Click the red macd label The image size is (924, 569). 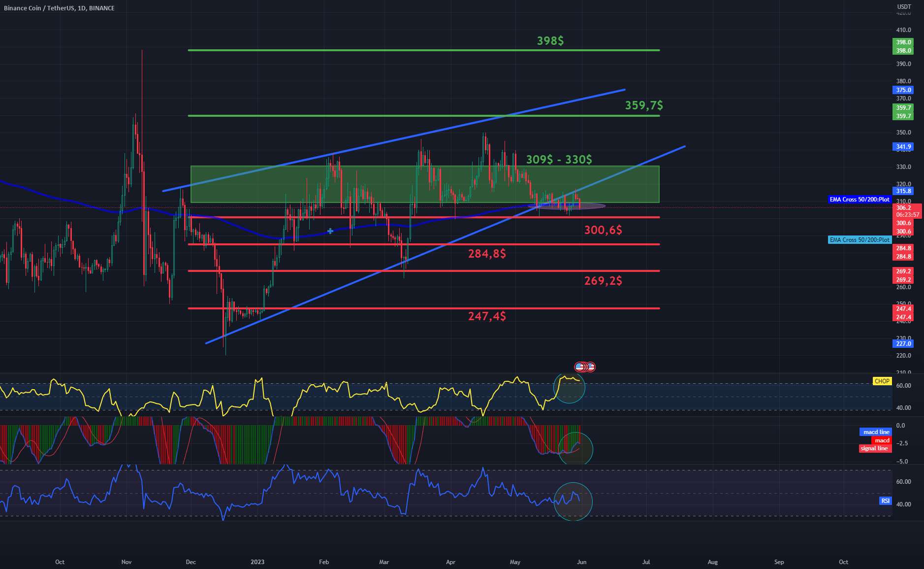click(x=882, y=440)
